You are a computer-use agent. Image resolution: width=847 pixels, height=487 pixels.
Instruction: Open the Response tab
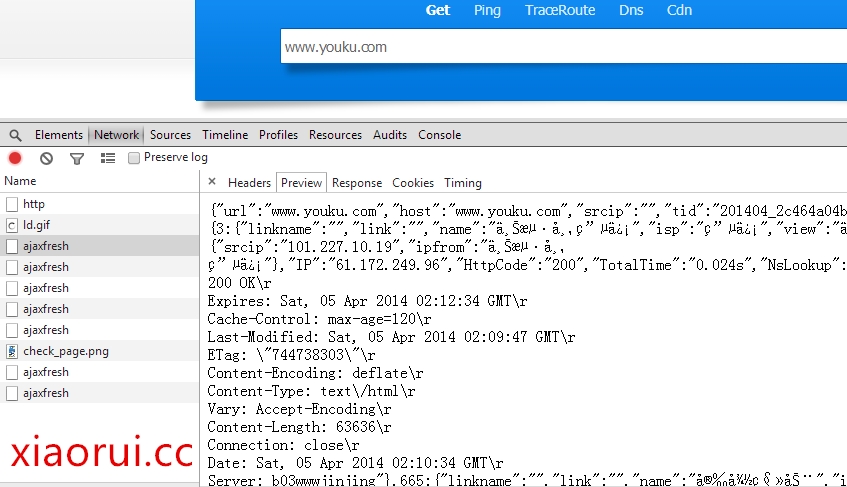click(x=357, y=183)
